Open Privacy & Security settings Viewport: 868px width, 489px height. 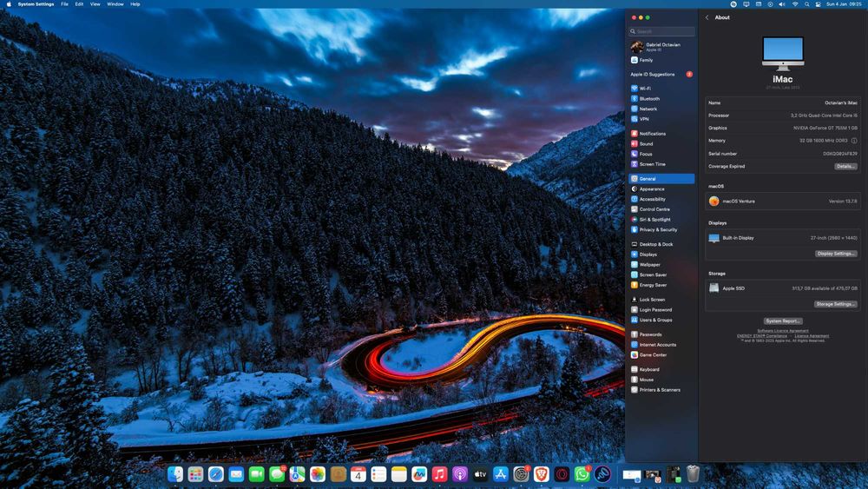pos(661,230)
